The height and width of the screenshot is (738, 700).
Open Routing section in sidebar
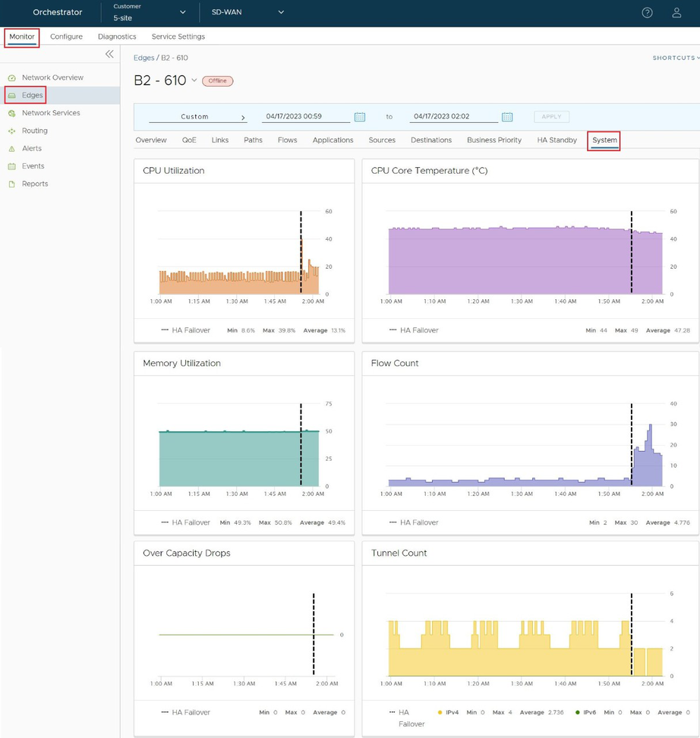click(35, 131)
